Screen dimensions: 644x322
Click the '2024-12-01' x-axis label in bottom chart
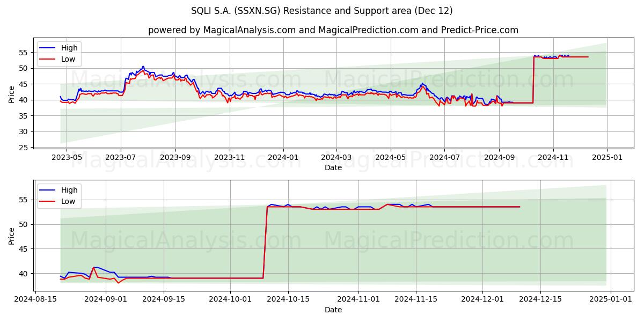[x=483, y=300]
